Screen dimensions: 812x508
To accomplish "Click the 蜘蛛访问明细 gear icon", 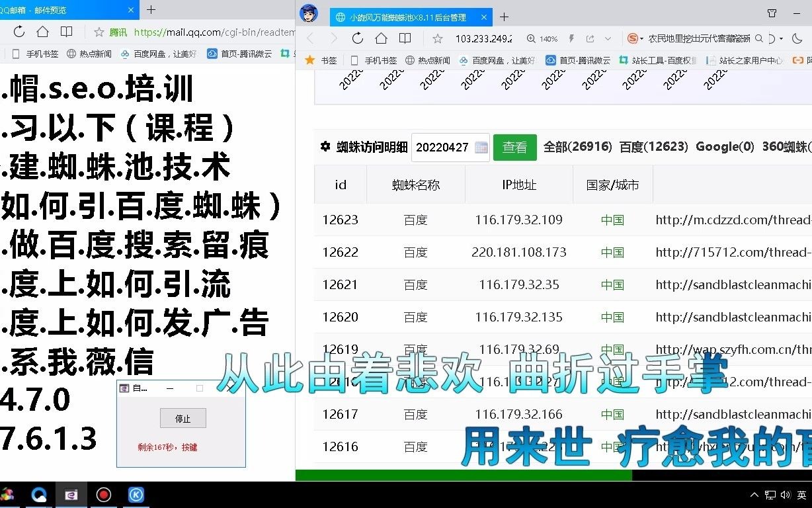I will pos(325,146).
